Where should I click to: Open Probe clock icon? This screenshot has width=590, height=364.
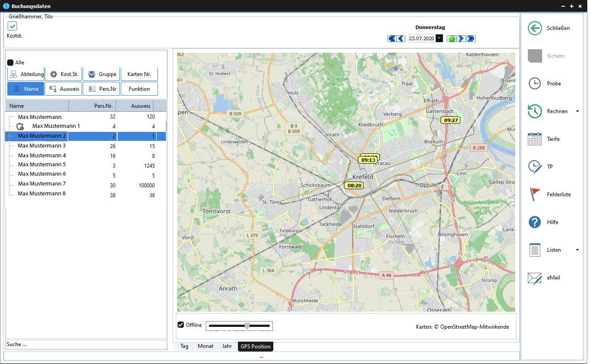point(535,84)
